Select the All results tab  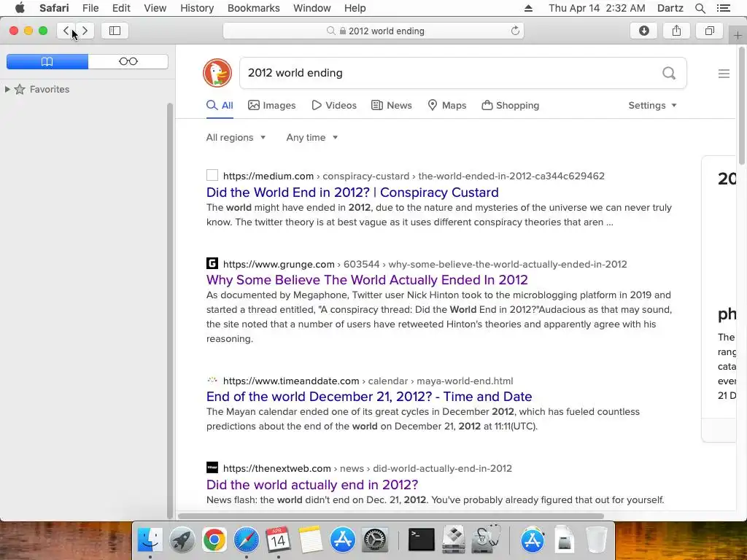point(220,105)
